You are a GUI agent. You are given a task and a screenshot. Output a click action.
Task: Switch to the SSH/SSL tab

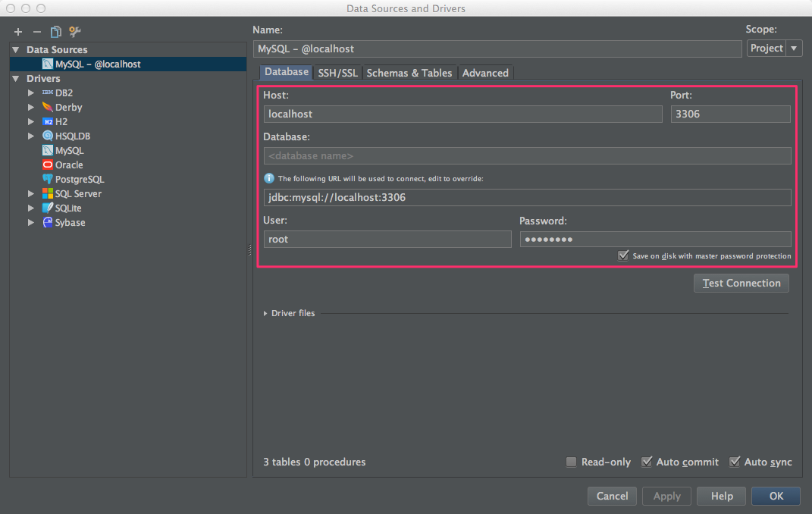click(337, 73)
